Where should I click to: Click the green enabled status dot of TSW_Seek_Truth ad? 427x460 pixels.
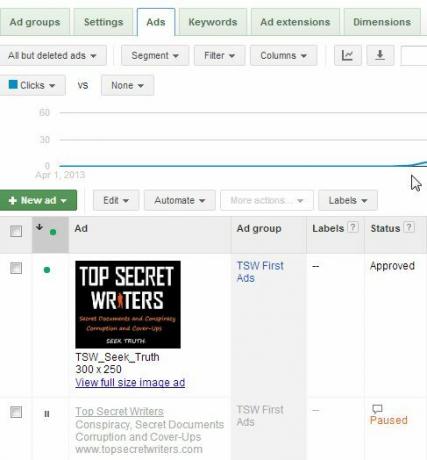(47, 270)
